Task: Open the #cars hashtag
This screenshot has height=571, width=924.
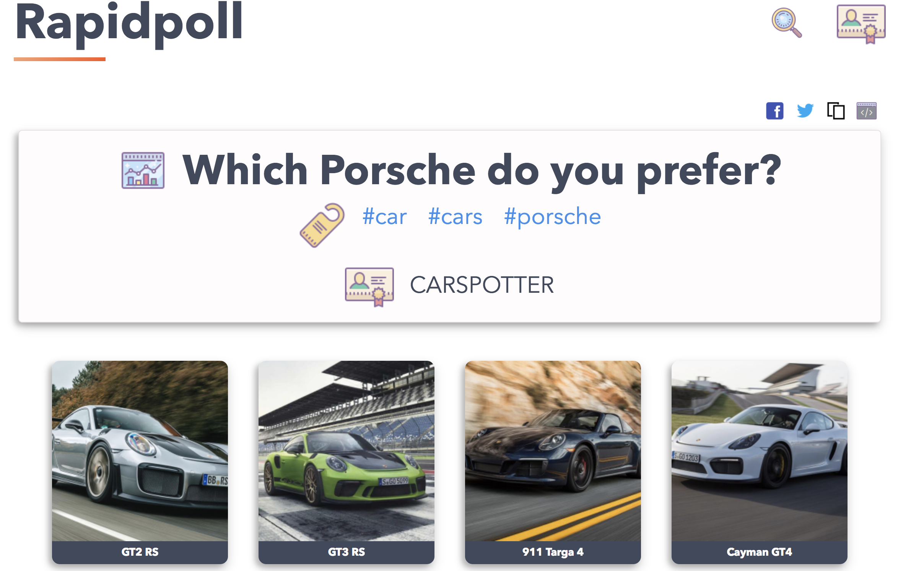Action: (x=455, y=216)
